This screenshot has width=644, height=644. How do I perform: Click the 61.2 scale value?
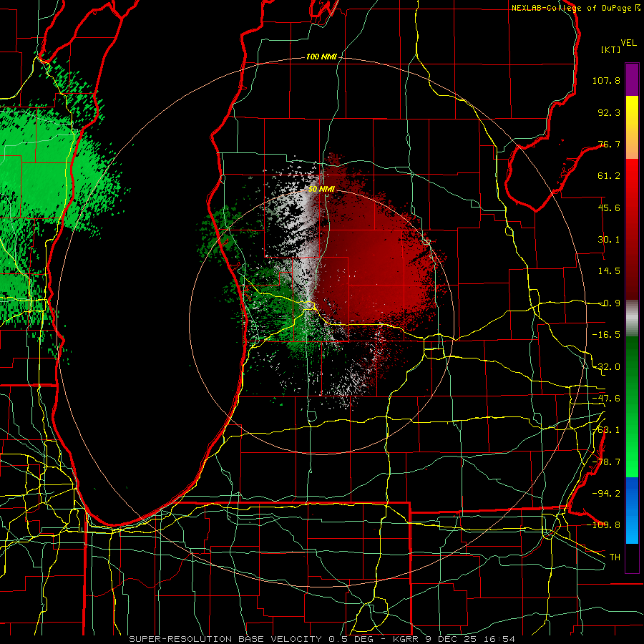[x=609, y=176]
